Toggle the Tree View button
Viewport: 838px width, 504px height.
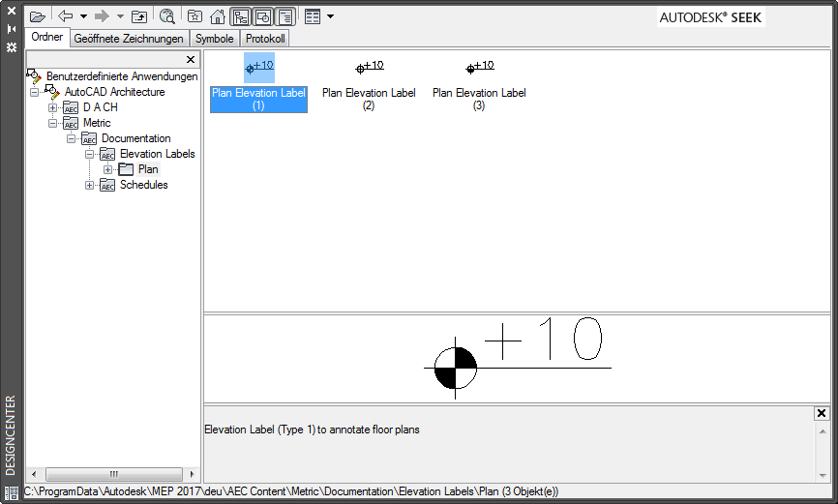[241, 17]
